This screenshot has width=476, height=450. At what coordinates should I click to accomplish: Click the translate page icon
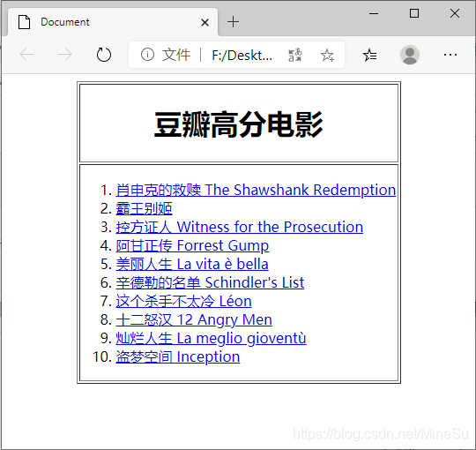click(x=295, y=55)
